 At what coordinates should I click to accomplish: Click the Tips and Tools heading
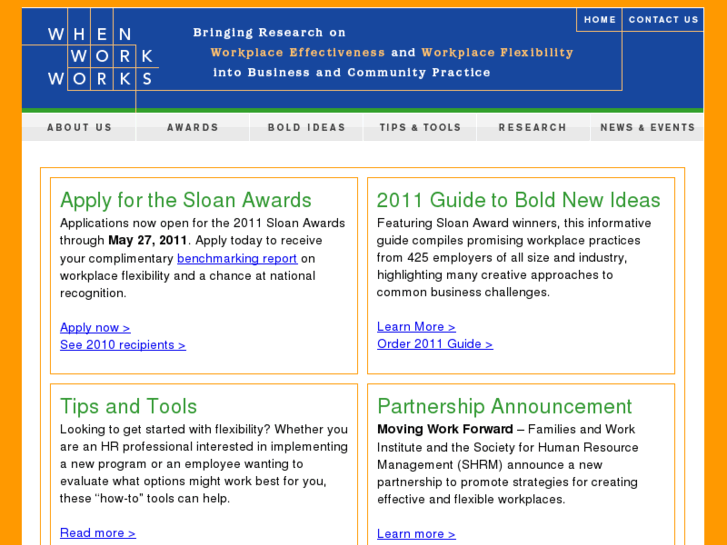(128, 406)
